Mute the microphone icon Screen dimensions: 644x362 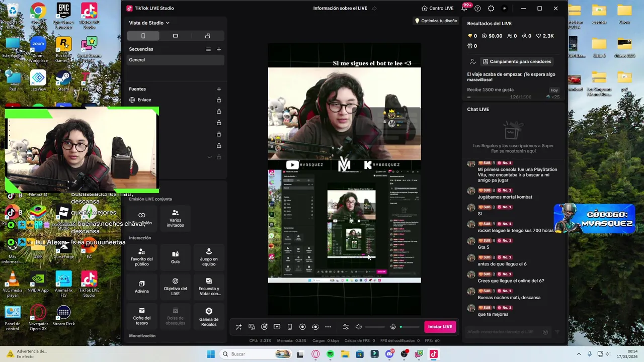click(393, 327)
